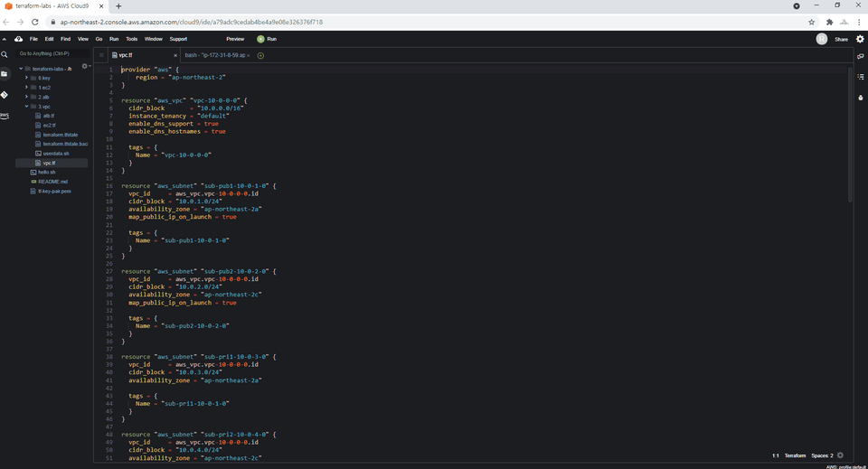Focus the Go to Anything field
Screen dimensions: 868x469
click(52, 53)
